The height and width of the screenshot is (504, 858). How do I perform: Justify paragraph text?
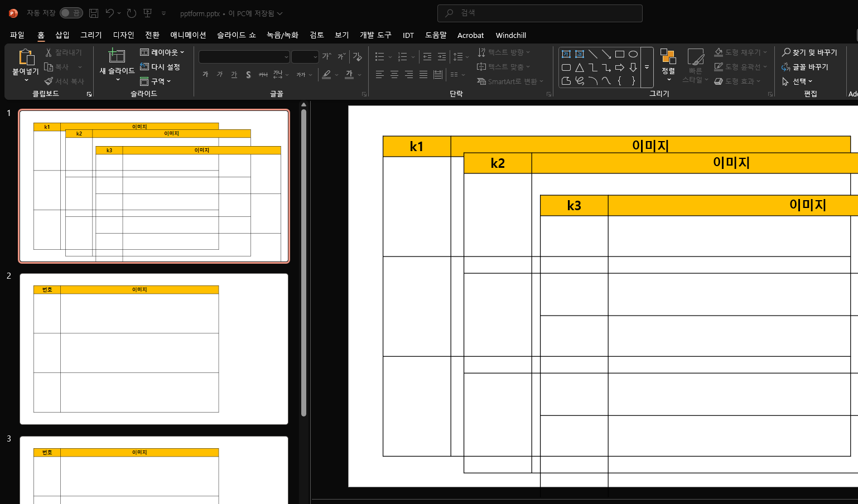coord(423,74)
